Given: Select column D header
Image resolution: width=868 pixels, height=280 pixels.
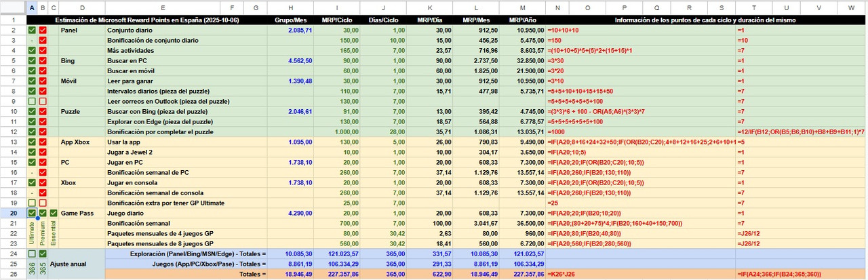Looking at the screenshot, I should point(82,7).
